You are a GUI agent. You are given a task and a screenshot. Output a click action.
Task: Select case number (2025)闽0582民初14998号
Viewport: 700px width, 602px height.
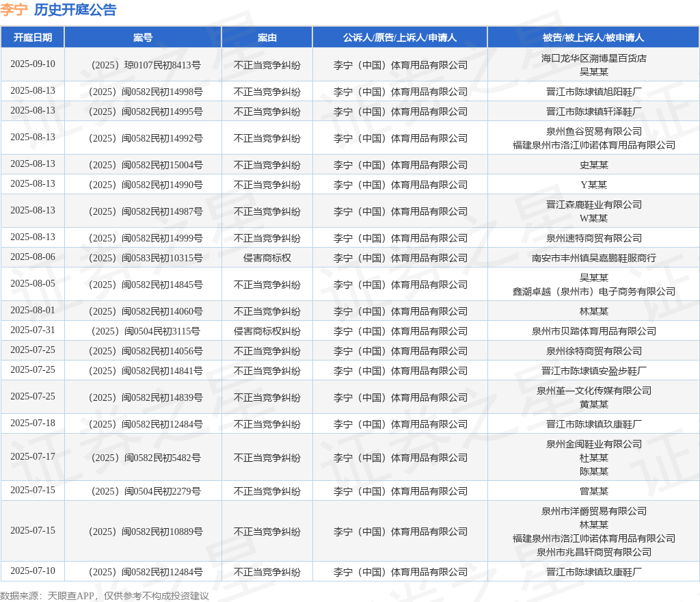(x=146, y=92)
